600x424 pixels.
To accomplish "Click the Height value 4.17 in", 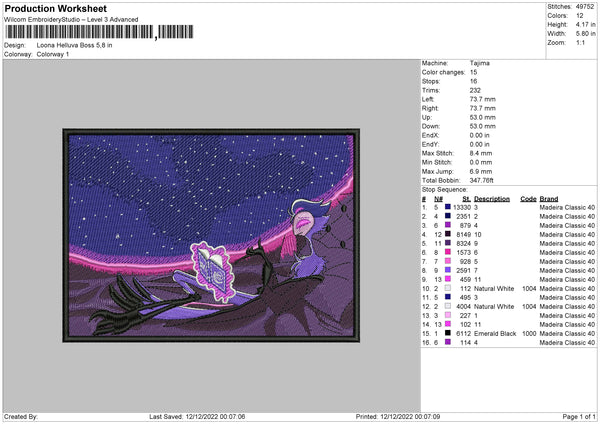I will coord(586,24).
